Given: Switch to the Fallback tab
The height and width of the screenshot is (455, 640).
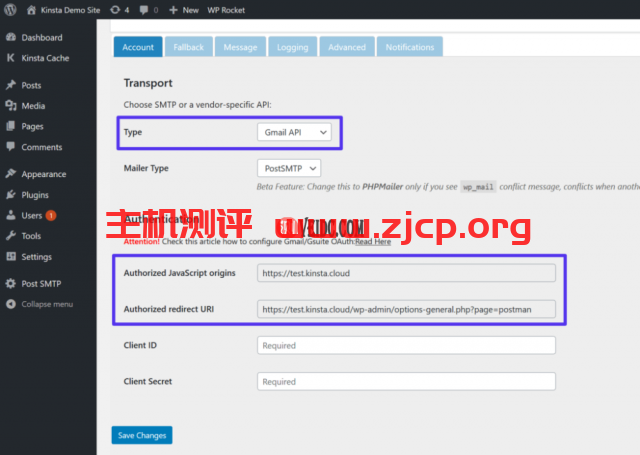Looking at the screenshot, I should click(x=189, y=47).
